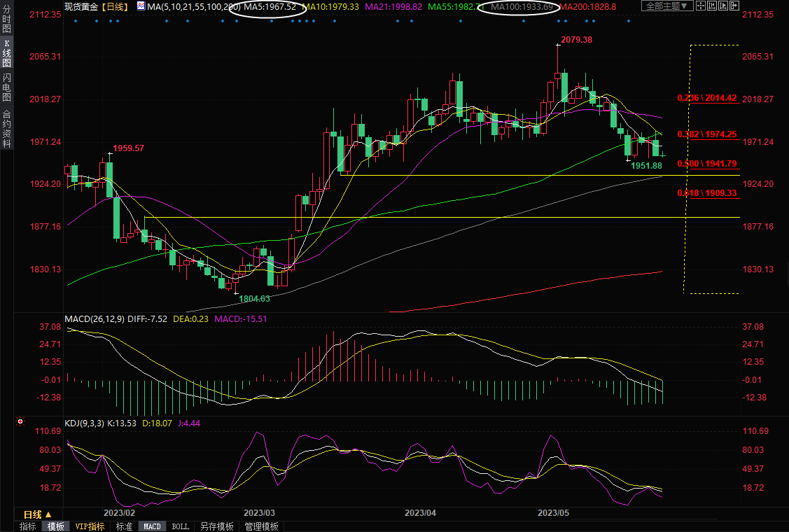Select the K线图 side tab
The image size is (789, 532).
6,53
